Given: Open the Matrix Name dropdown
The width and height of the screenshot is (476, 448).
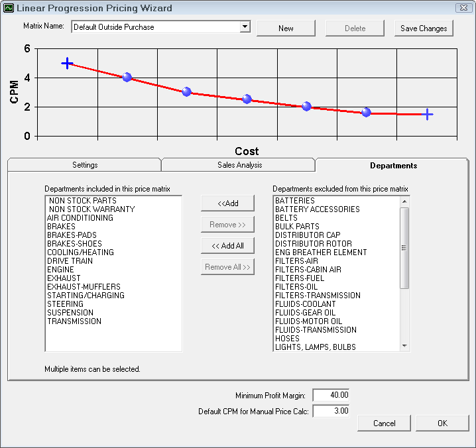Looking at the screenshot, I should point(245,27).
